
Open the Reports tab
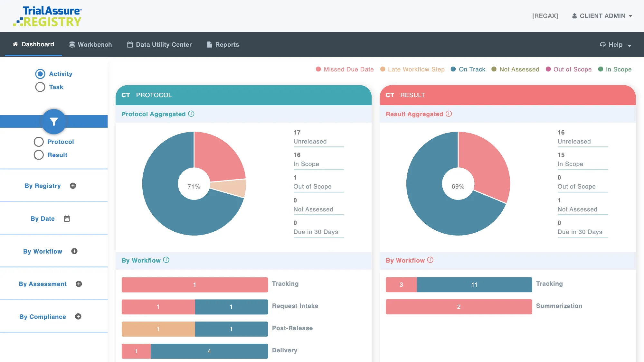(223, 45)
